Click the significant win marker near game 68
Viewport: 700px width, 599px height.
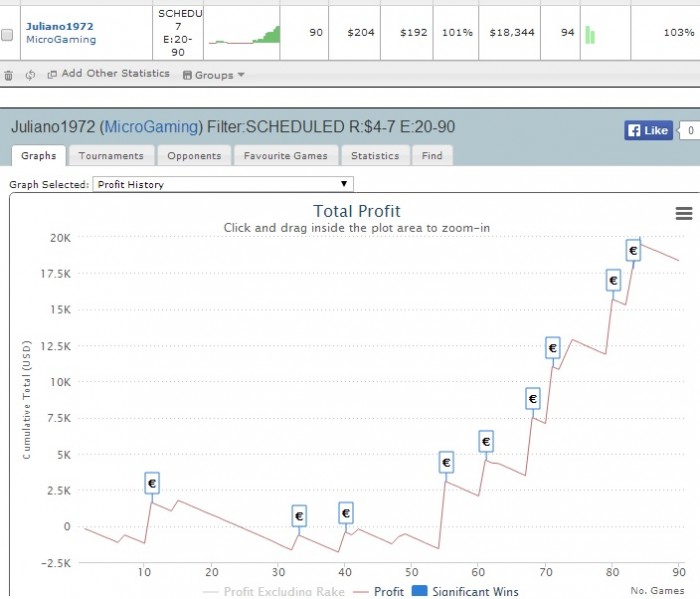(x=533, y=398)
